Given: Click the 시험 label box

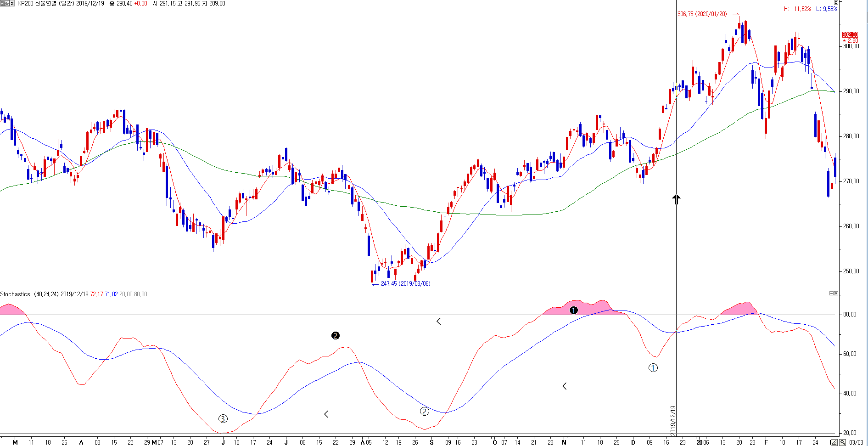Looking at the screenshot, I should [x=5, y=3].
